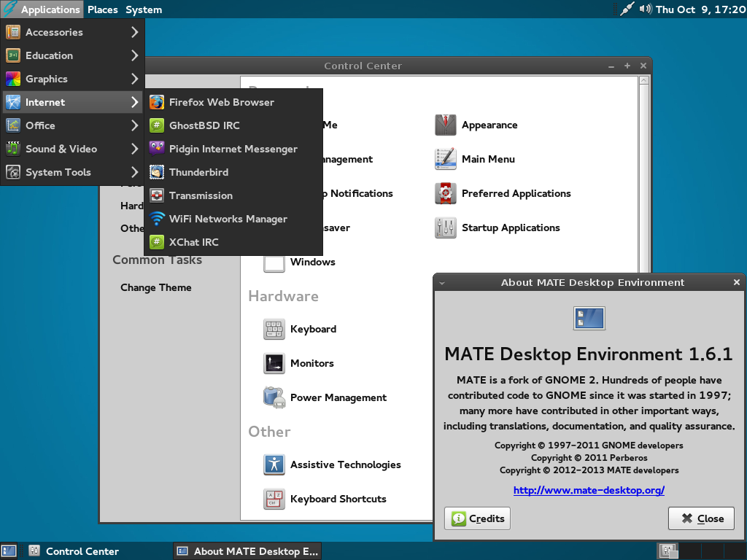
Task: Click the Power Management label
Action: tap(338, 397)
